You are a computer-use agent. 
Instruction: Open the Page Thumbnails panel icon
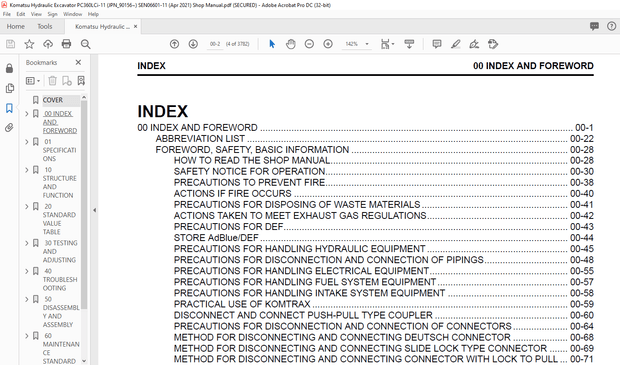(x=9, y=88)
